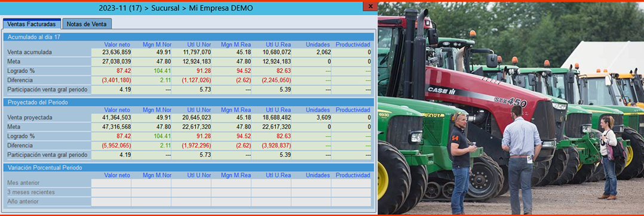Close the Sucursal Mi Empresa DEMO window
This screenshot has width=644, height=216.
click(x=370, y=7)
